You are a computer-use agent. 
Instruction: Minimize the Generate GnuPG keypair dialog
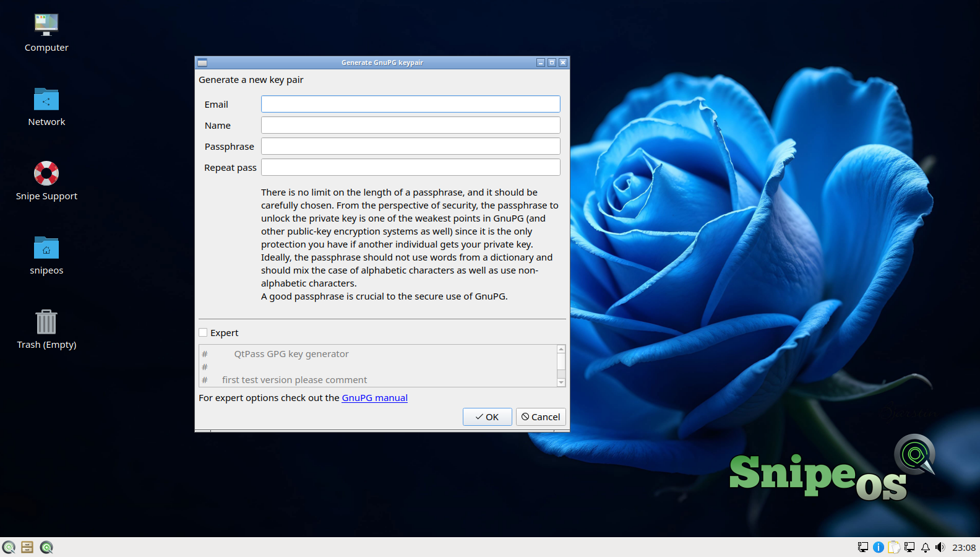click(541, 63)
